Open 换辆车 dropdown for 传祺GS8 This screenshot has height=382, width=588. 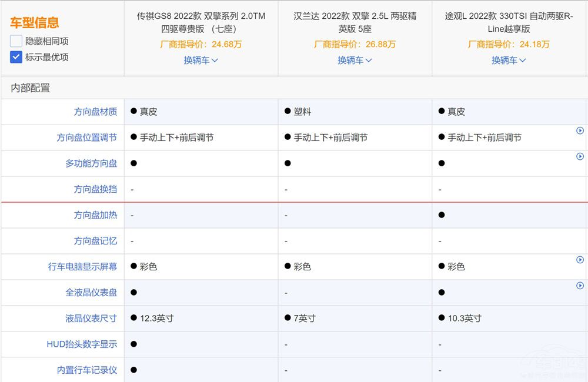click(201, 60)
